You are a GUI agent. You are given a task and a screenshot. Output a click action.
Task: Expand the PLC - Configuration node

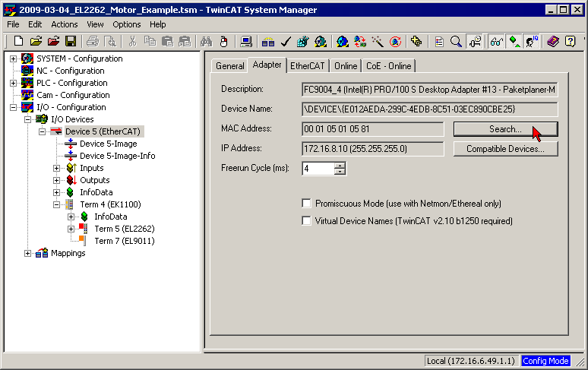coord(13,84)
